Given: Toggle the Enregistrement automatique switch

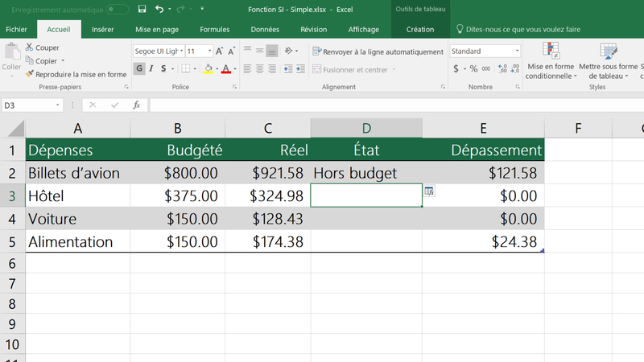Looking at the screenshot, I should click(x=118, y=9).
